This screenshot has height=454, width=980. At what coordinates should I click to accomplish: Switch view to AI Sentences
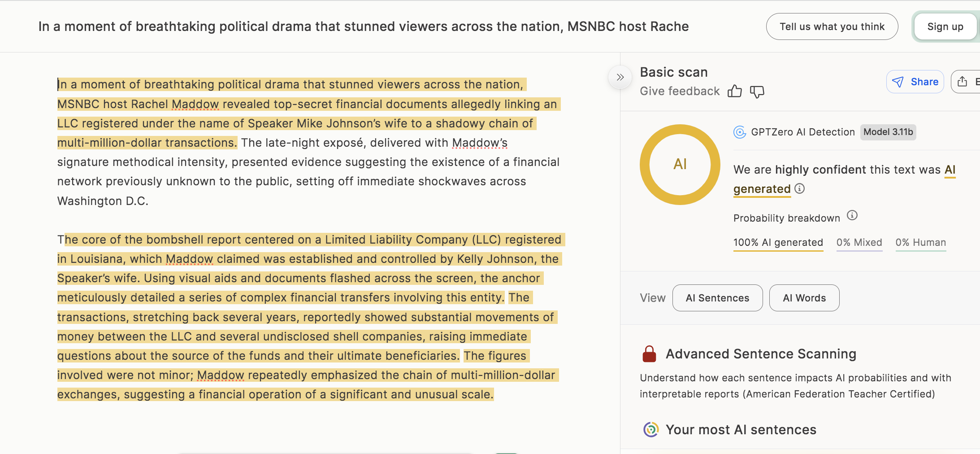[x=717, y=298]
